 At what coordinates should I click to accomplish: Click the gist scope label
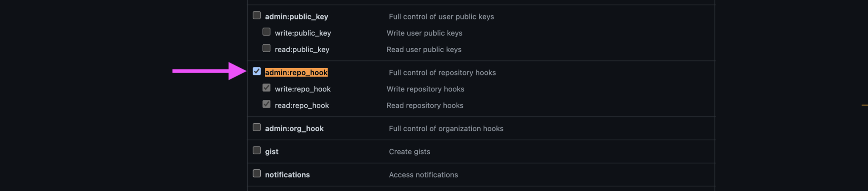click(272, 152)
